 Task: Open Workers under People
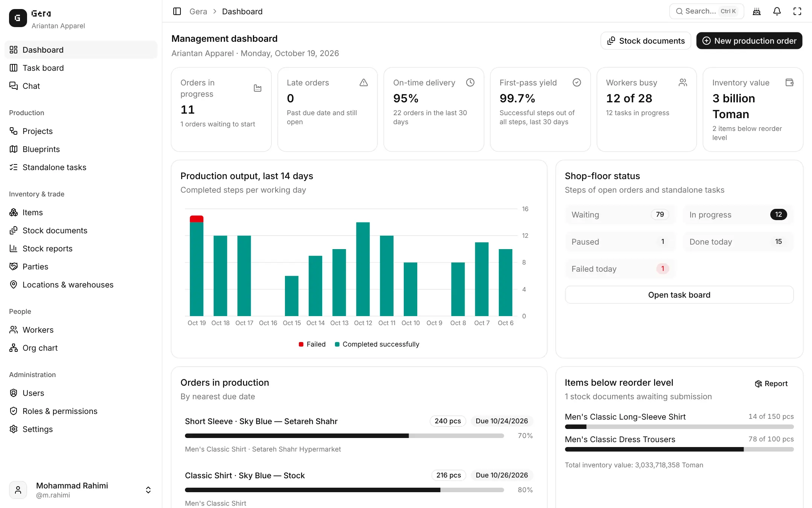81,330
